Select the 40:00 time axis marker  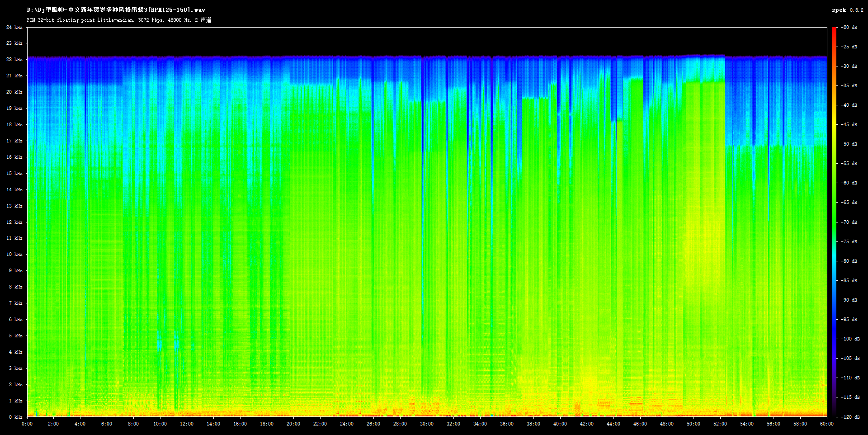(560, 424)
